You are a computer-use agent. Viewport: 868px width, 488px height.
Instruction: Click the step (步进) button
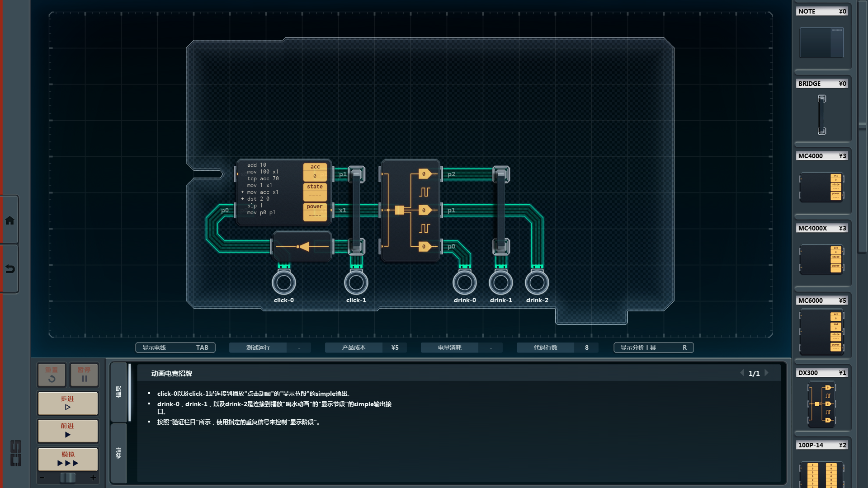coord(68,403)
